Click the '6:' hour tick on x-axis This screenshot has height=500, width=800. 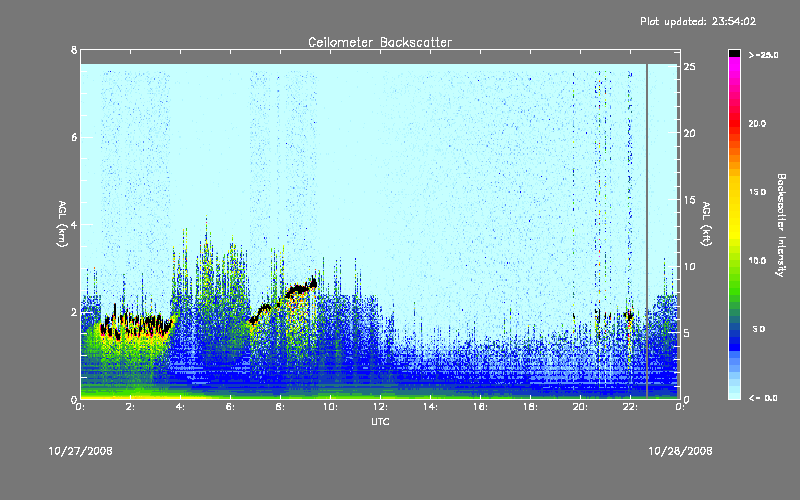(x=231, y=407)
